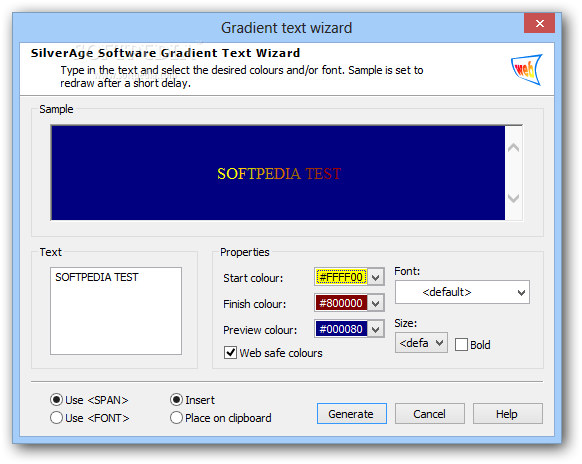
Task: Click the #800000 finish colour swatch
Action: 341,304
